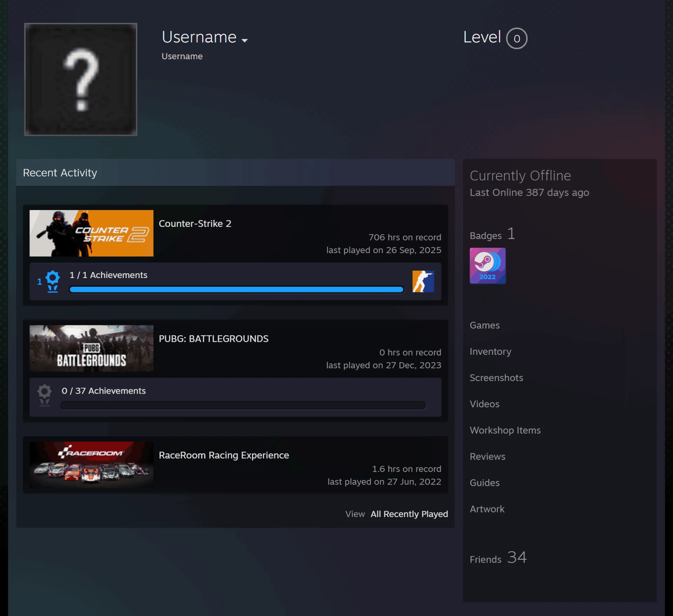Open the Counter-Strike 2 game banner

91,233
